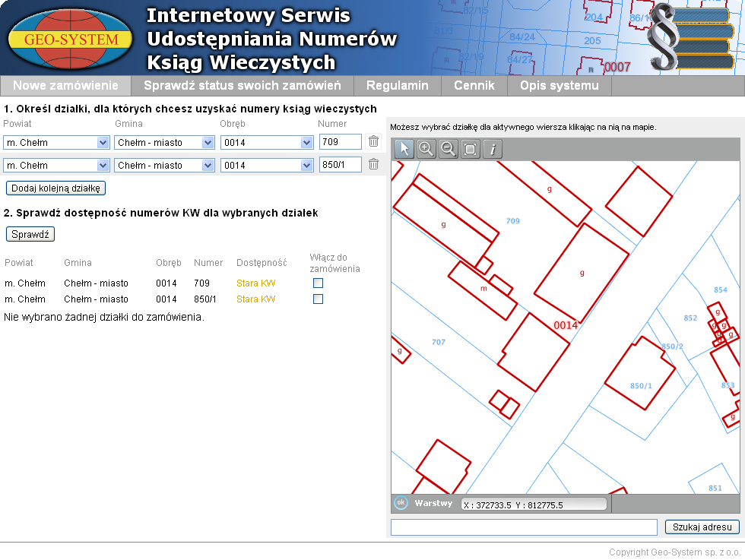745x560 pixels.
Task: Focus the Numer field containing 709
Action: 341,141
